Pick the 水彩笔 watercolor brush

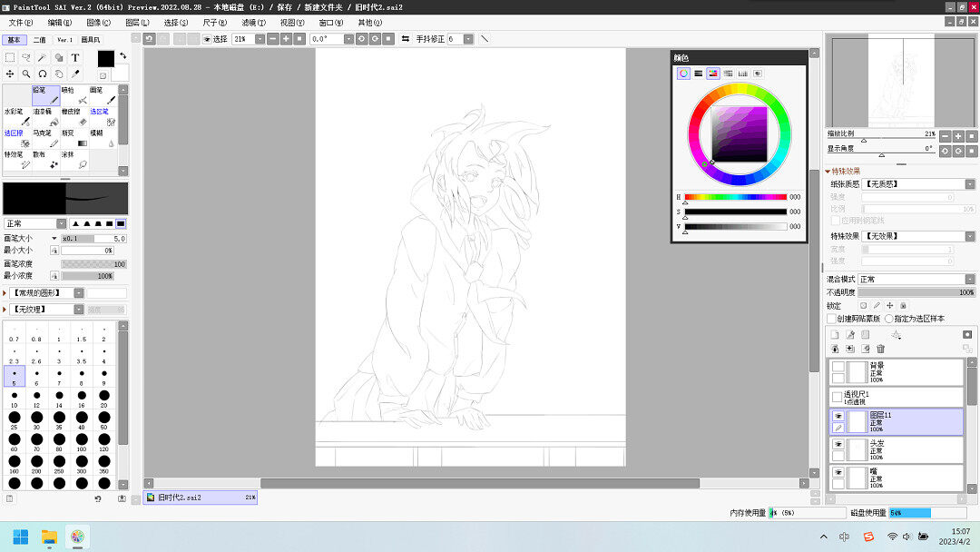tap(17, 117)
